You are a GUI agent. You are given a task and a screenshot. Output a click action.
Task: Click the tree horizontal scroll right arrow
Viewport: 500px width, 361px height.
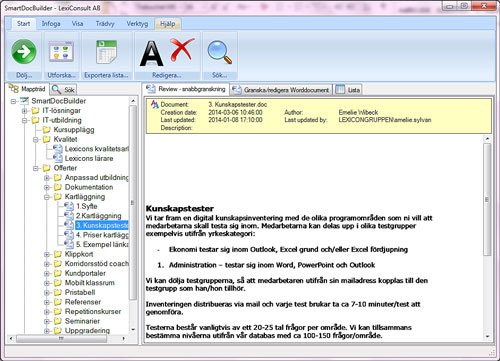tap(124, 338)
